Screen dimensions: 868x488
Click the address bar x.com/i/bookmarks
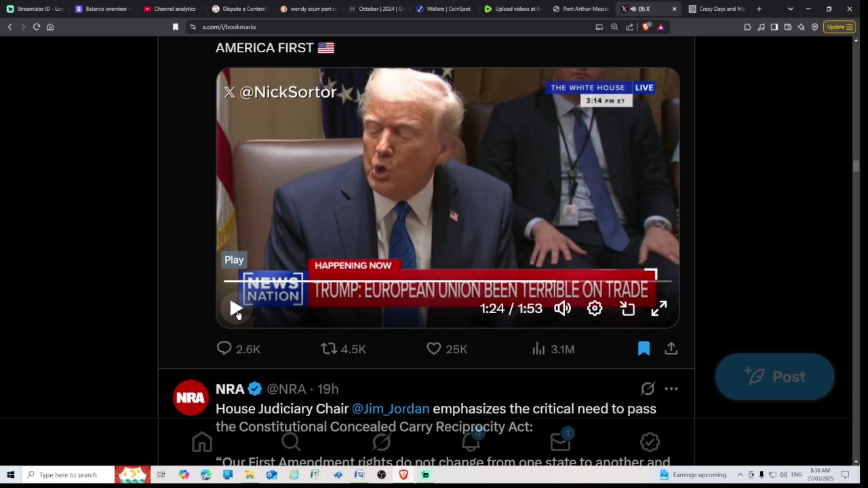click(x=229, y=27)
